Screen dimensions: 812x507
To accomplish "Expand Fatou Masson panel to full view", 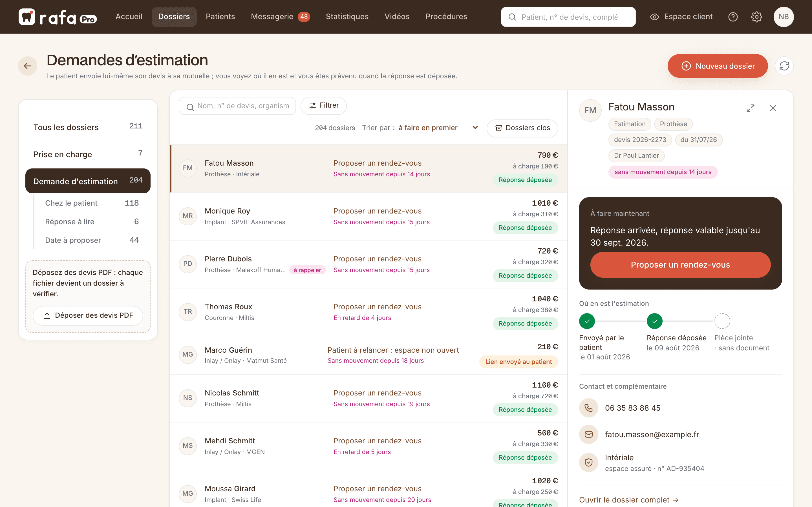I will pyautogui.click(x=750, y=108).
